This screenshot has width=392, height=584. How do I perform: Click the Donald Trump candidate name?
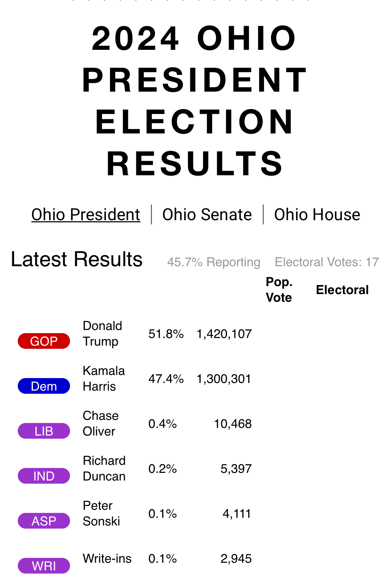tap(102, 333)
